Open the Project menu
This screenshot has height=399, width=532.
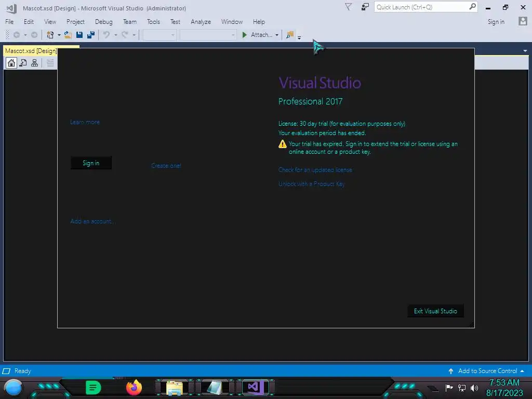(75, 22)
